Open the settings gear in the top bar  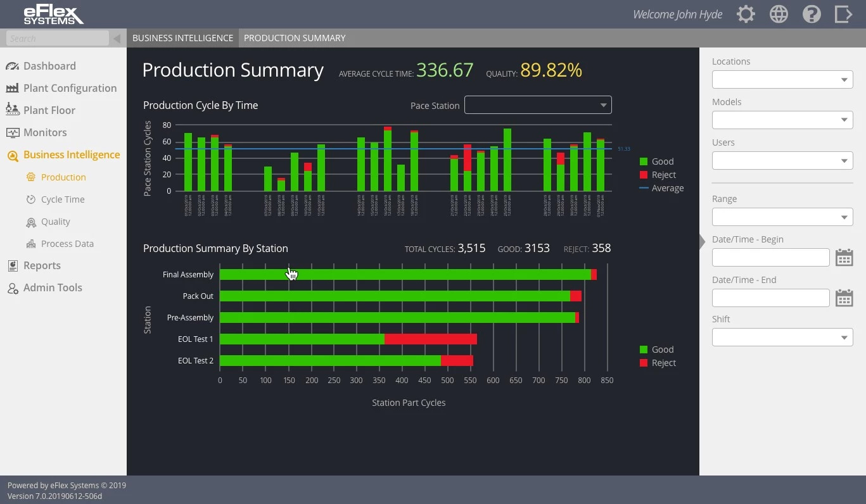(x=746, y=14)
